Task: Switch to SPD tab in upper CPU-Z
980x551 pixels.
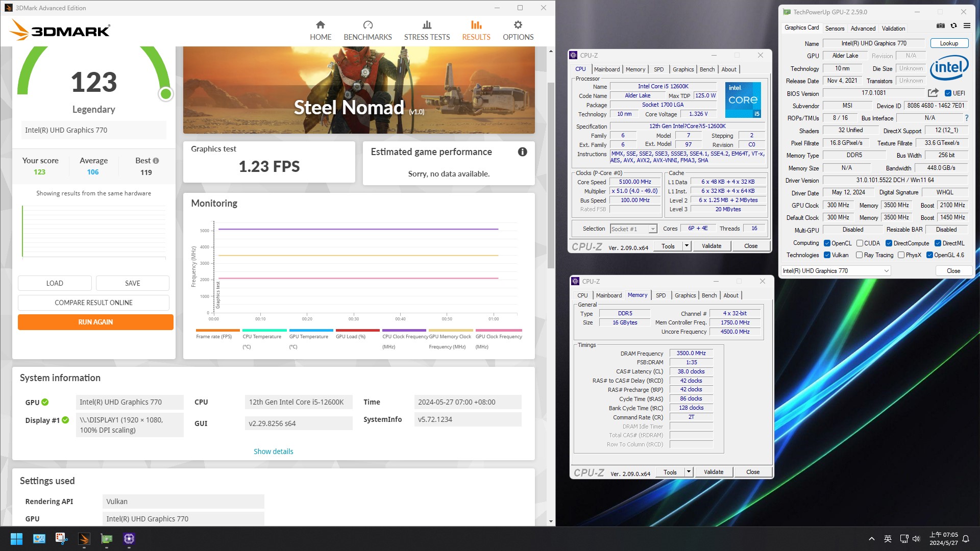Action: [659, 69]
